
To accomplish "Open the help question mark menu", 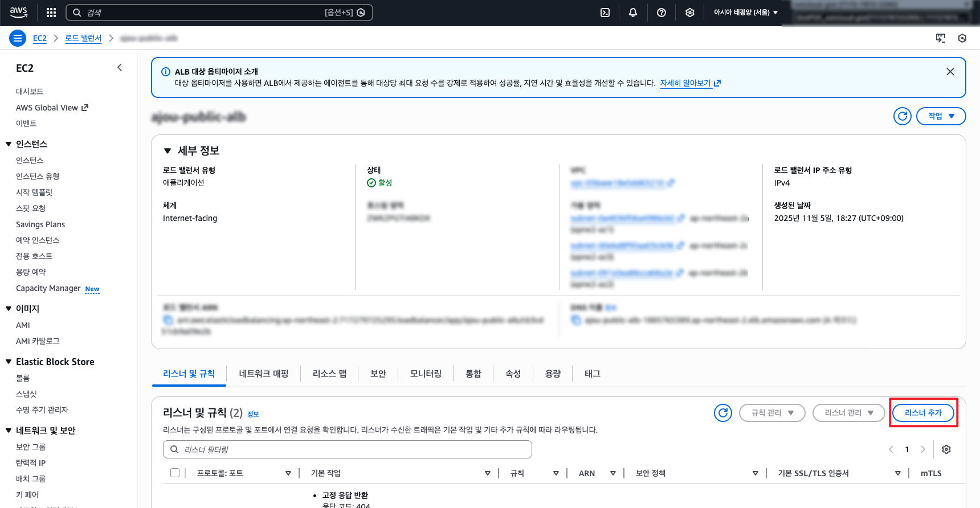I will (x=661, y=13).
